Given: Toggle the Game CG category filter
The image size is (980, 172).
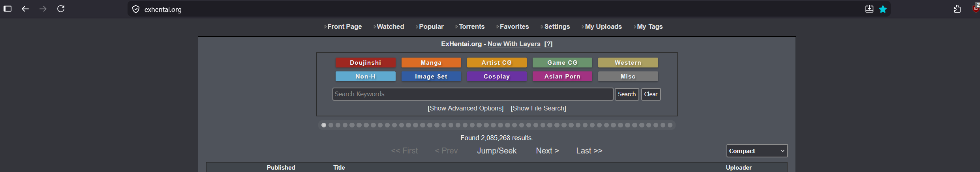Looking at the screenshot, I should tap(562, 63).
